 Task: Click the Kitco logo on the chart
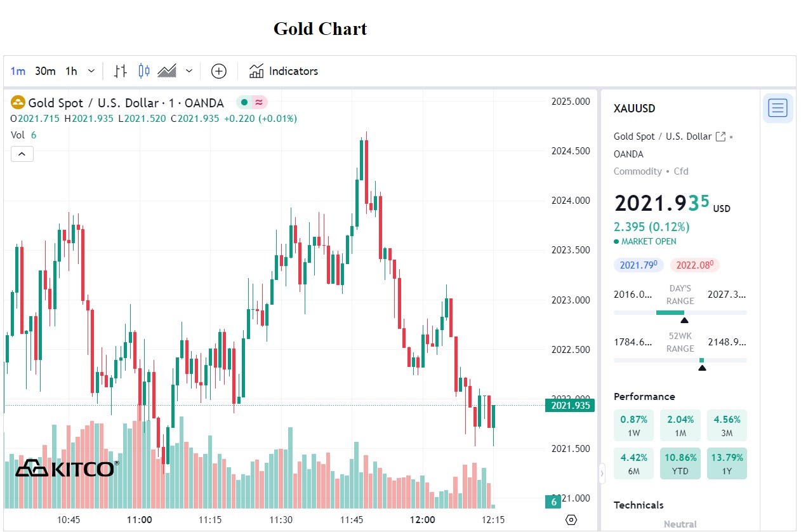[x=65, y=469]
